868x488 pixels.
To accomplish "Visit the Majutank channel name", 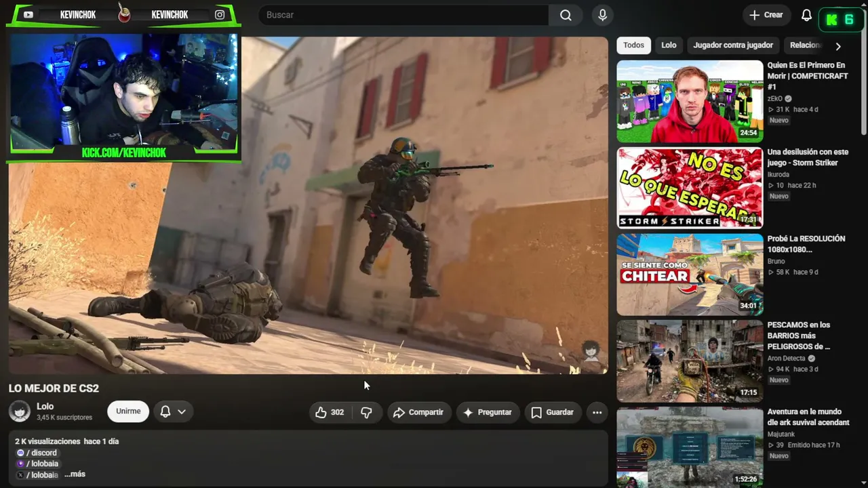I will tap(782, 434).
